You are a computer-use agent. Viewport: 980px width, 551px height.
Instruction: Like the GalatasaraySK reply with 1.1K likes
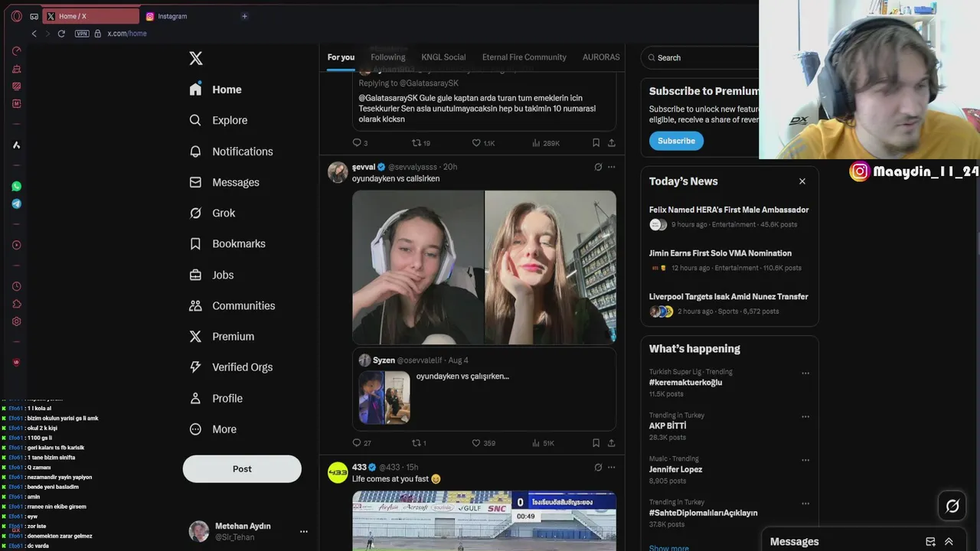pyautogui.click(x=483, y=143)
